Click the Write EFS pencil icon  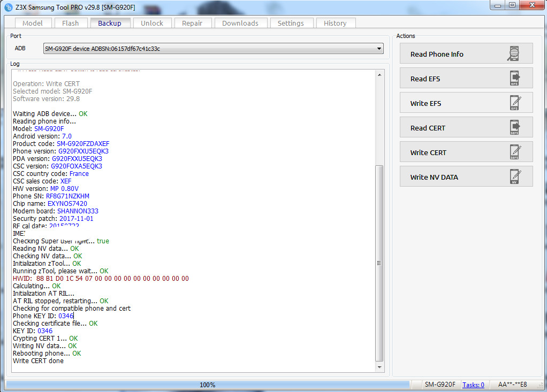[x=515, y=103]
